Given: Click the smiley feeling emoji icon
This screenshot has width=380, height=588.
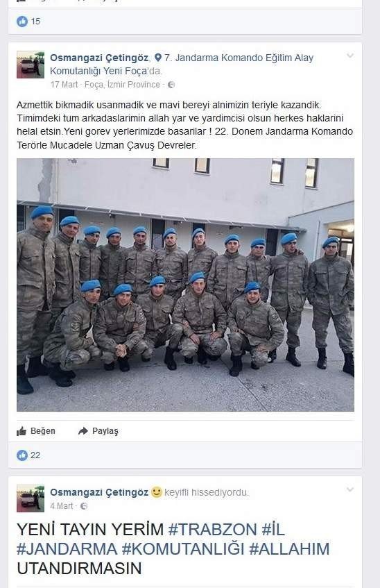Looking at the screenshot, I should (x=157, y=492).
